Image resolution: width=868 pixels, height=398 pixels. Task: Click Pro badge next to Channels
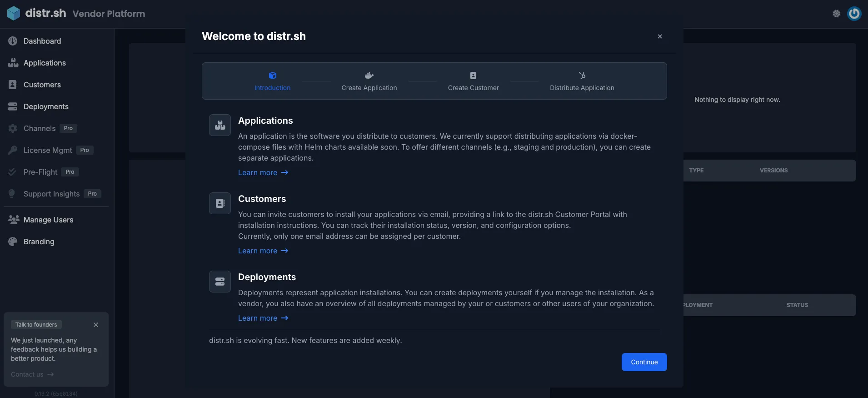tap(68, 128)
